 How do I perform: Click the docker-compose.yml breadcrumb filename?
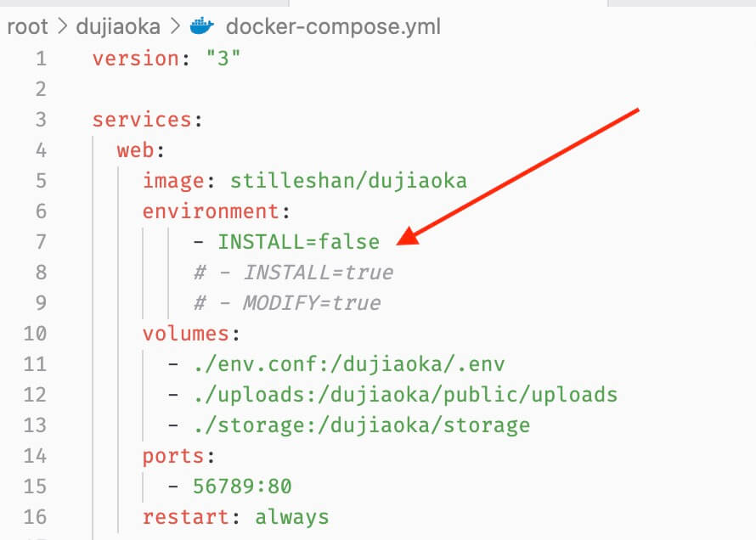coord(333,26)
